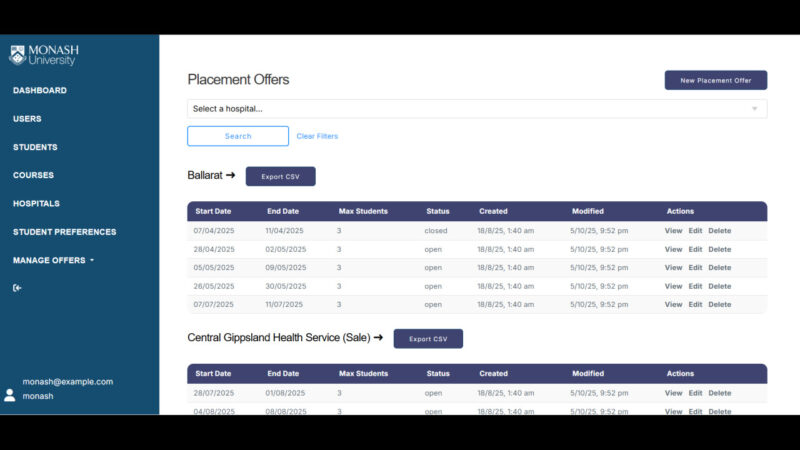Click the user profile avatar icon
This screenshot has height=450, width=800.
(x=10, y=395)
